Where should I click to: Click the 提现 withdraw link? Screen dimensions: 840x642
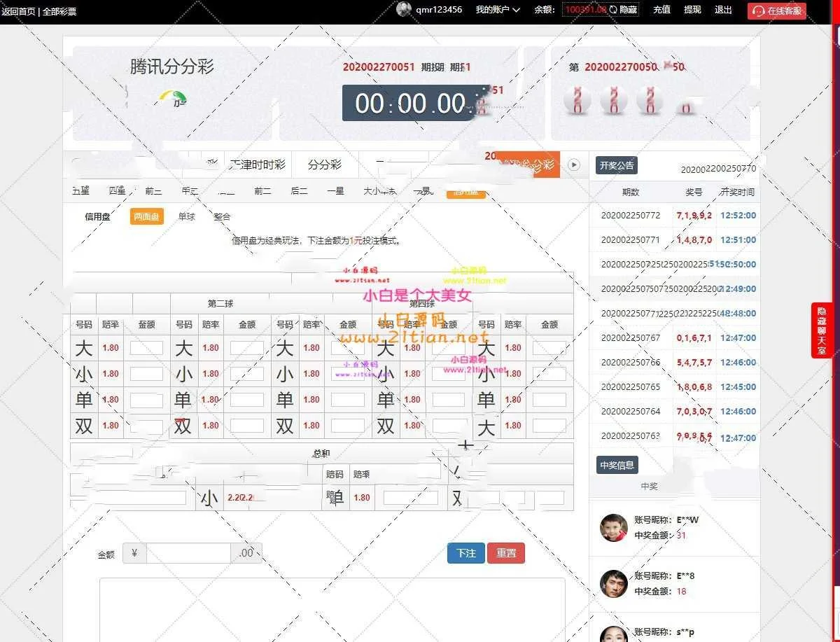click(x=692, y=10)
